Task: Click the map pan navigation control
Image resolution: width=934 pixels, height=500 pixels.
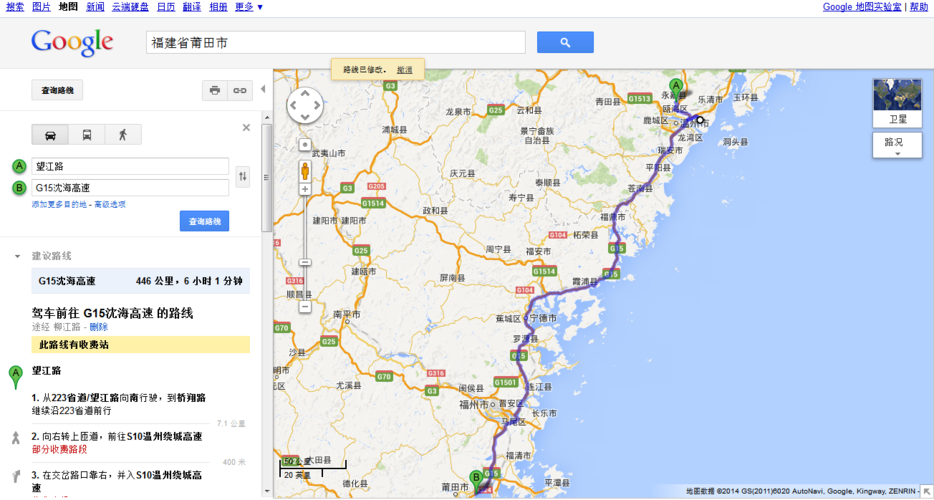Action: coord(304,105)
